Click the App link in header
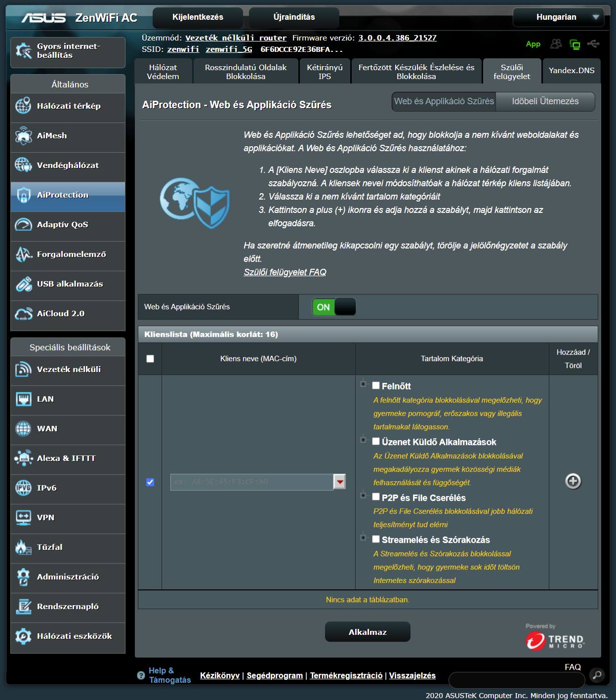Screen dimensions: 616x700 pos(533,44)
